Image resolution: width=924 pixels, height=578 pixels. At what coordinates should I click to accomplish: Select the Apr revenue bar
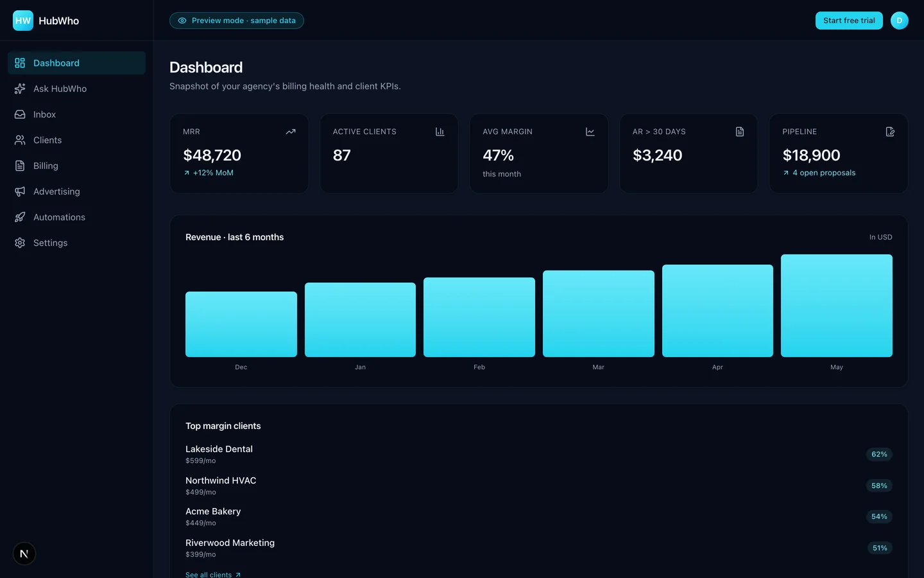717,311
